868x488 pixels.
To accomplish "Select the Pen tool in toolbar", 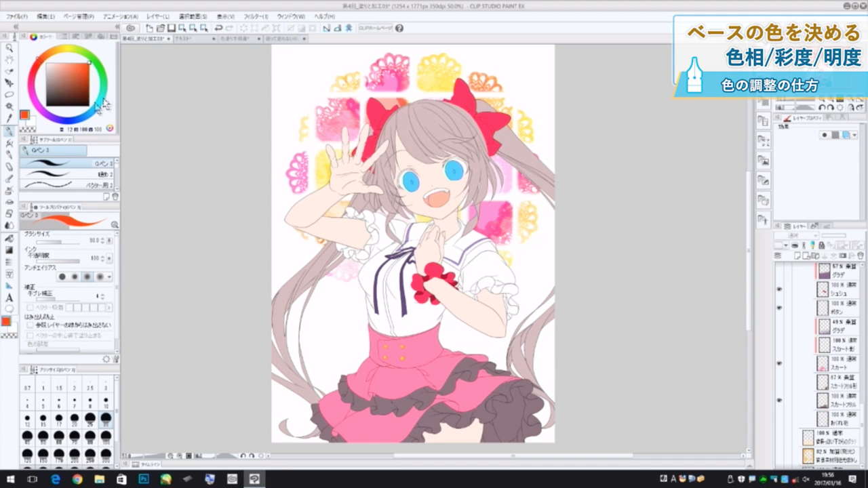I will (x=9, y=131).
